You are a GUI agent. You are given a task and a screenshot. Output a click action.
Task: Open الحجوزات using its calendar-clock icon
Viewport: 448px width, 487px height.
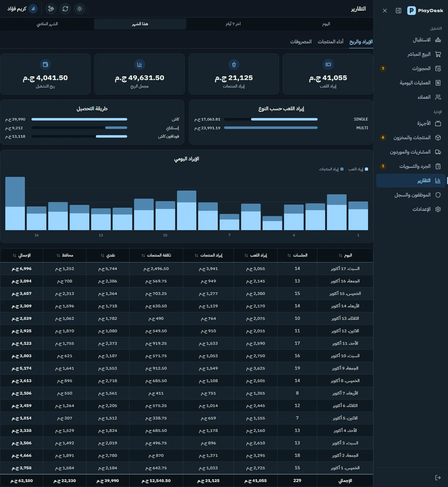pyautogui.click(x=438, y=69)
